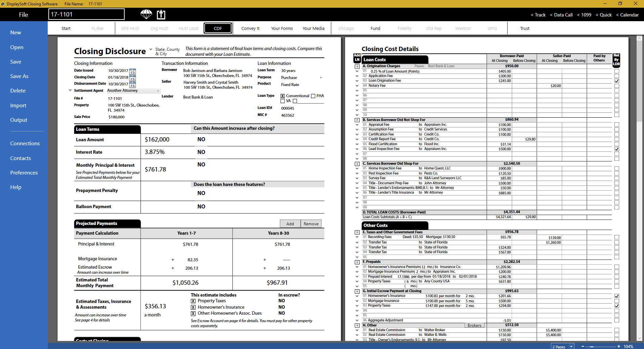Click plus icon beside F. Prepaids section
The width and height of the screenshot is (644, 349).
click(357, 262)
